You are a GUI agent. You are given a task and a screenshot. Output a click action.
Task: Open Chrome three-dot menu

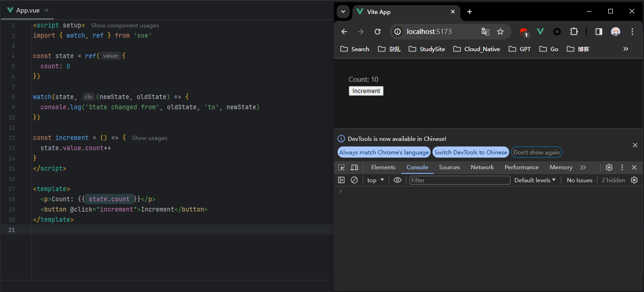(632, 32)
